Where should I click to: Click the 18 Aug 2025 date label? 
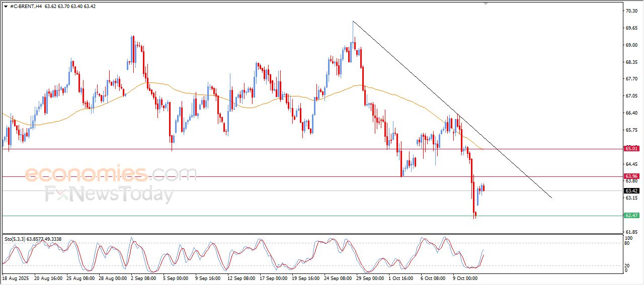(16, 277)
